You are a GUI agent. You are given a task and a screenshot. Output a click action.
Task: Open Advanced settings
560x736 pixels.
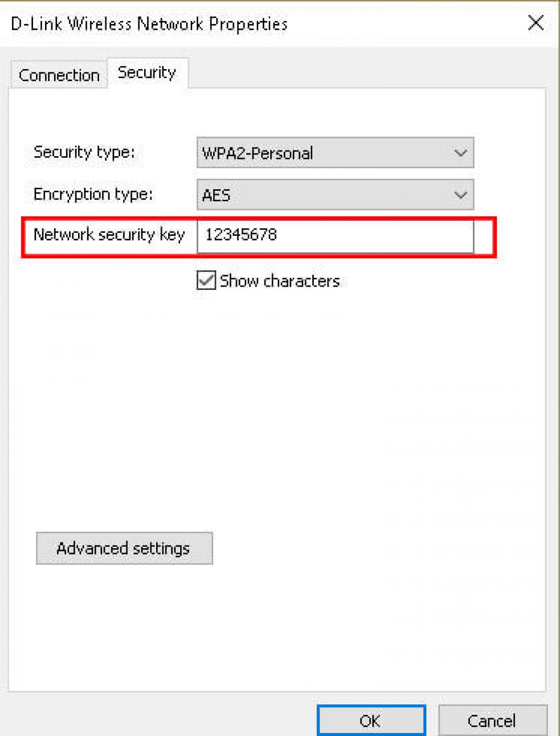pyautogui.click(x=124, y=548)
